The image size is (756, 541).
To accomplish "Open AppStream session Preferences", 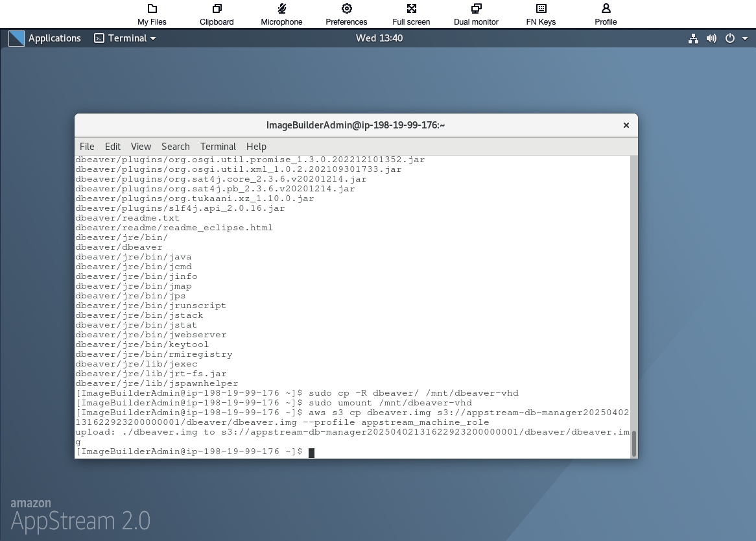I will [346, 13].
